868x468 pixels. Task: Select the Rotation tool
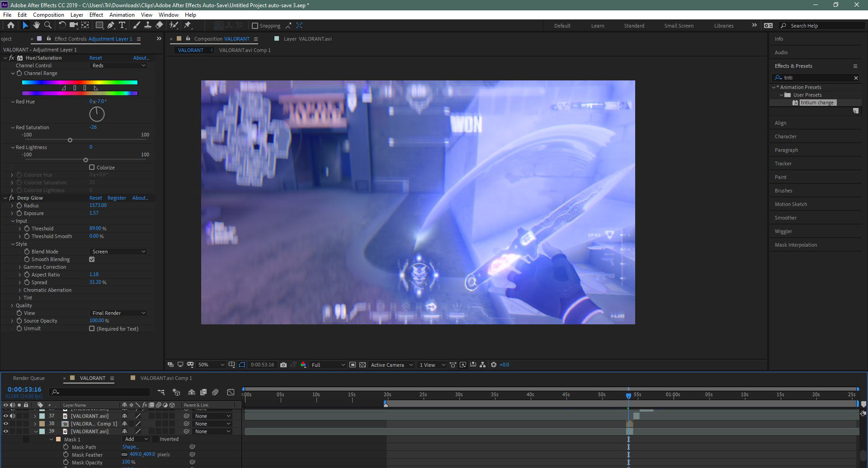click(x=62, y=25)
